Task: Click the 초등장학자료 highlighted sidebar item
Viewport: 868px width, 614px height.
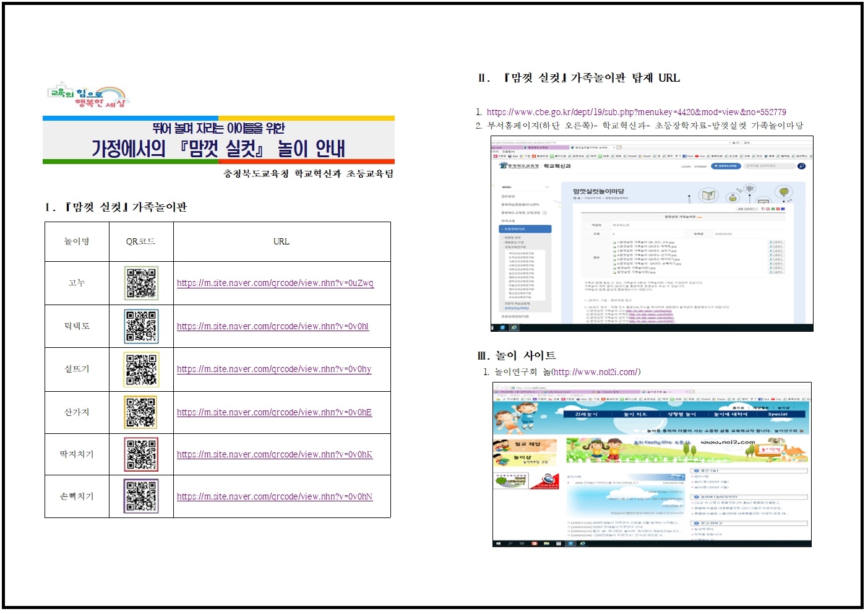Action: point(525,229)
